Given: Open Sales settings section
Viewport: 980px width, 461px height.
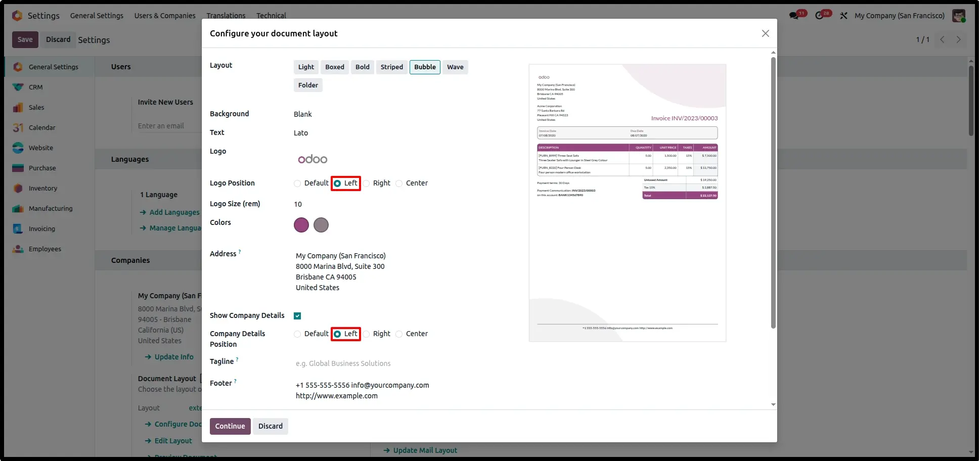Looking at the screenshot, I should click(x=50, y=107).
